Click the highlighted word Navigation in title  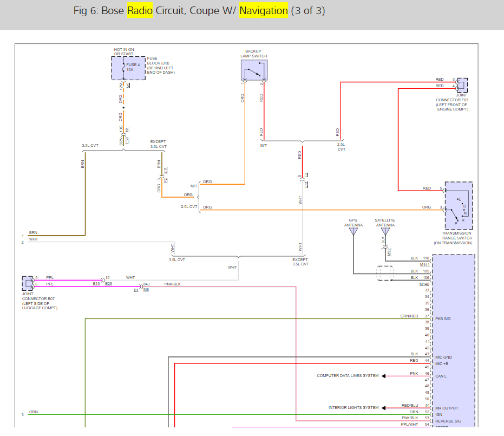[x=263, y=10]
